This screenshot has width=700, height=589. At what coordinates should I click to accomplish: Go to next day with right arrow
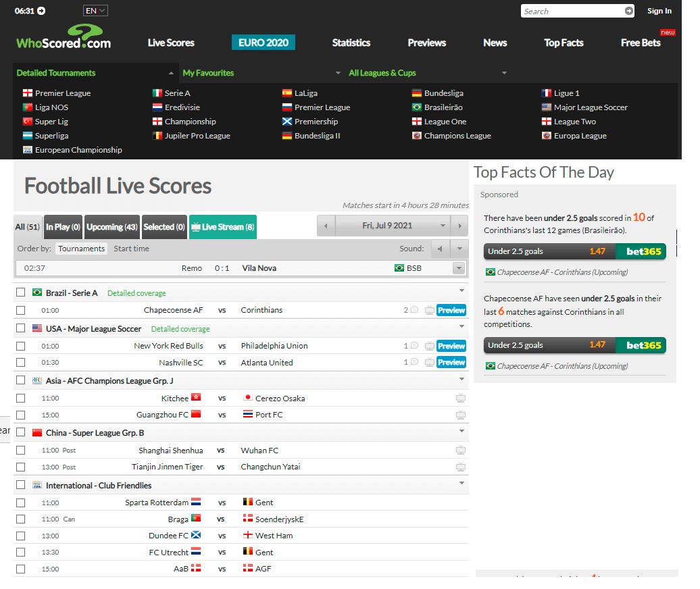pos(459,226)
